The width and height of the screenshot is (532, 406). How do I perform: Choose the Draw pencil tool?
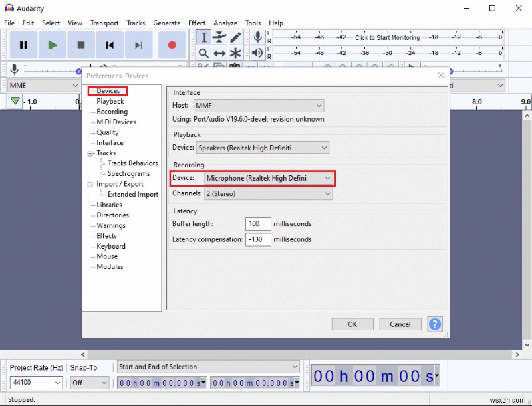click(235, 37)
